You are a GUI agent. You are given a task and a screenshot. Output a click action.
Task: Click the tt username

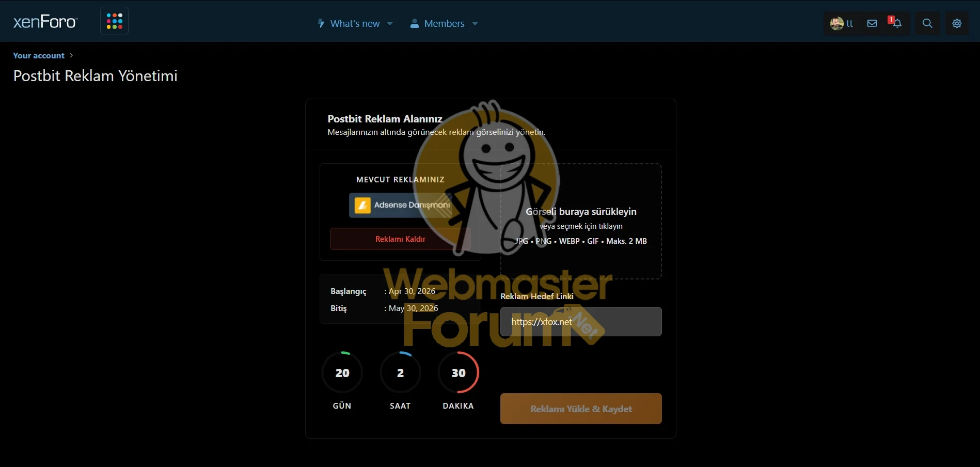[x=850, y=24]
